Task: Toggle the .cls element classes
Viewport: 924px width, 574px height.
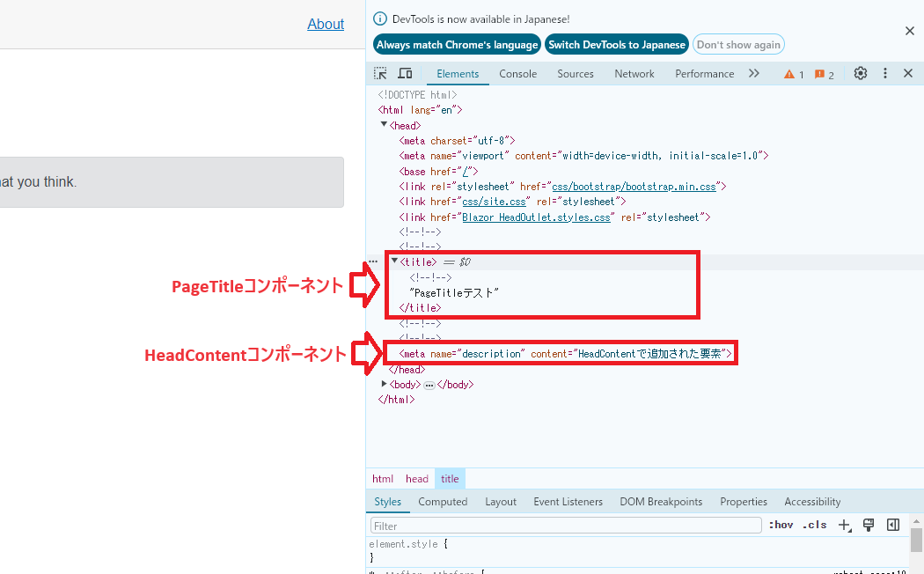Action: pos(814,525)
